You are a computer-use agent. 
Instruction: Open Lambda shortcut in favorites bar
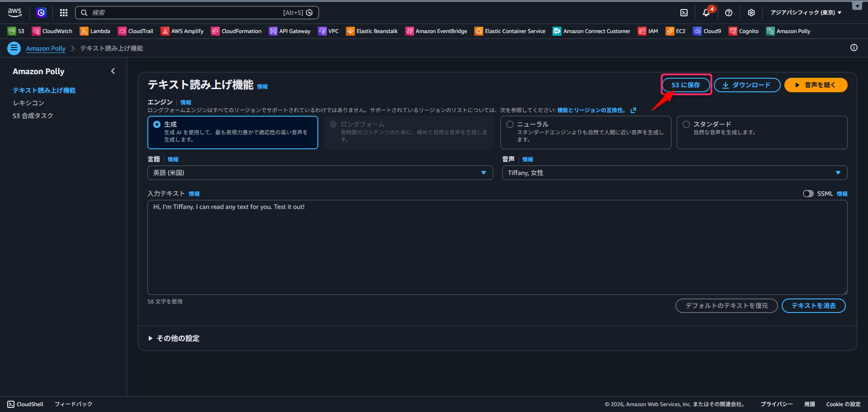[x=95, y=31]
